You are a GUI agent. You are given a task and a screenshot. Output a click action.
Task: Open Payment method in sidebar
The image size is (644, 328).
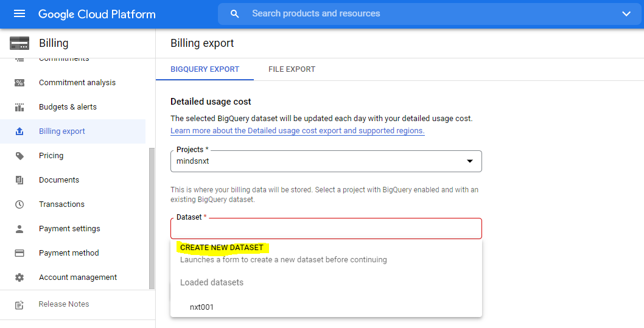point(68,253)
